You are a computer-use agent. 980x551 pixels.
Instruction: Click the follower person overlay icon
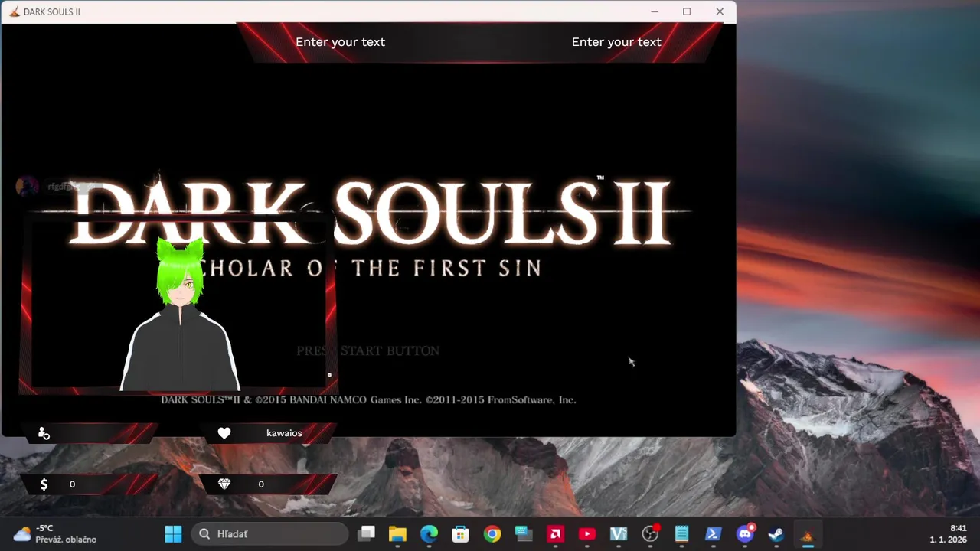(44, 433)
